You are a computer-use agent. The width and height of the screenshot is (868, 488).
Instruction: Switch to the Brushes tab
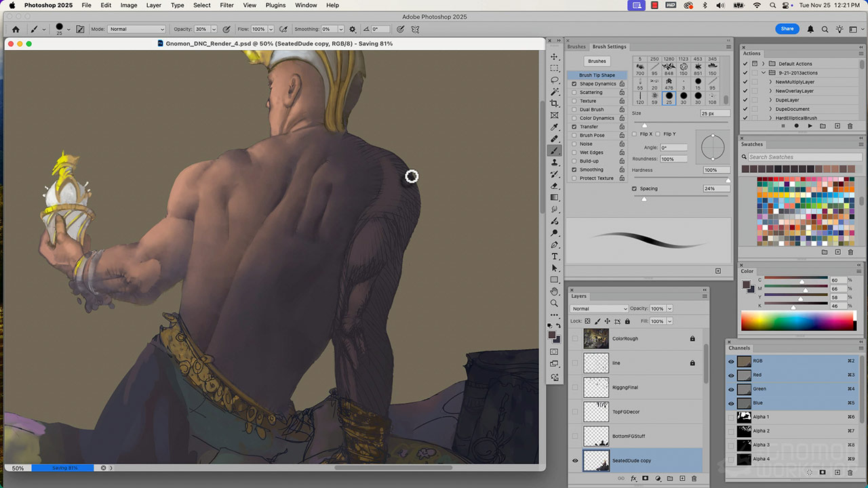click(576, 47)
